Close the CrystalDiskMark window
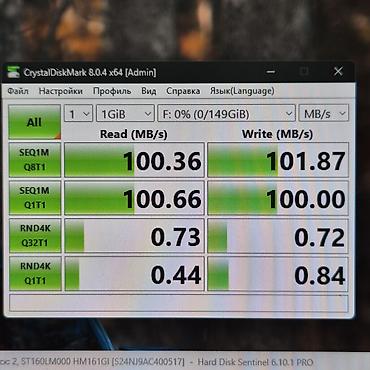 pyautogui.click(x=338, y=71)
